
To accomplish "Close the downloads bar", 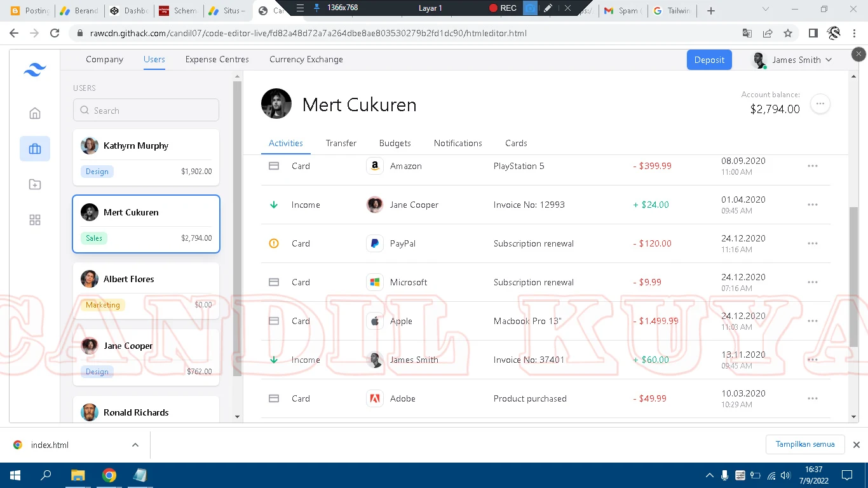I will [856, 445].
